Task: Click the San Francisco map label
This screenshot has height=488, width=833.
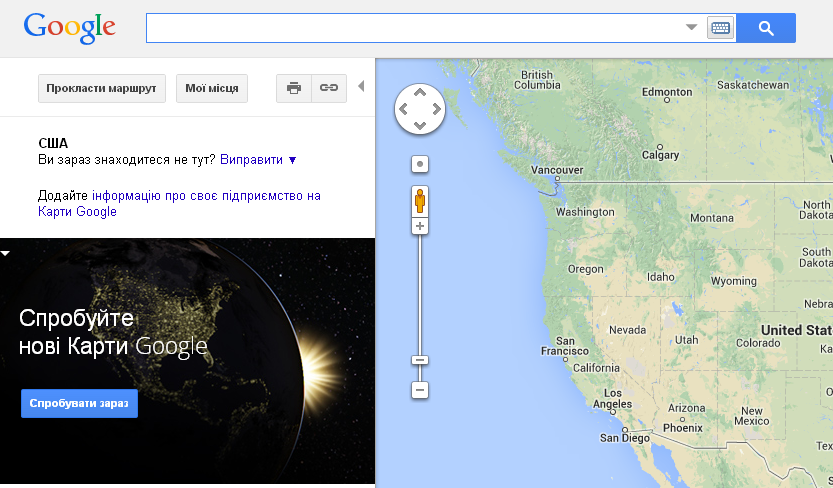Action: (565, 346)
